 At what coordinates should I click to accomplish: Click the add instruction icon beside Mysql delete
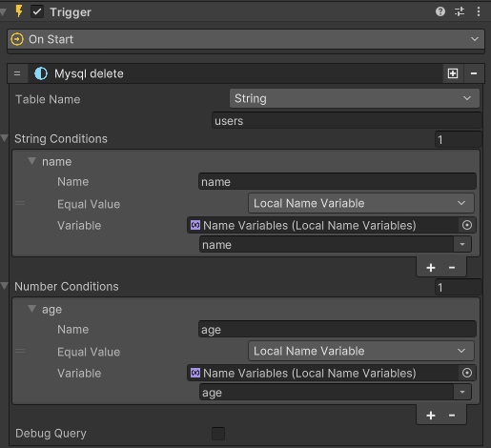click(x=453, y=73)
